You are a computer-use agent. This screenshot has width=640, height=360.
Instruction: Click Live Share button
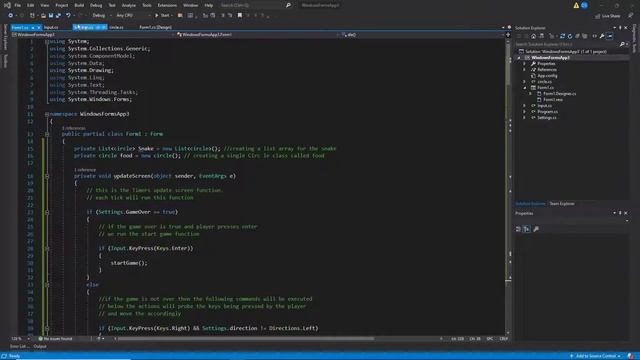607,16
